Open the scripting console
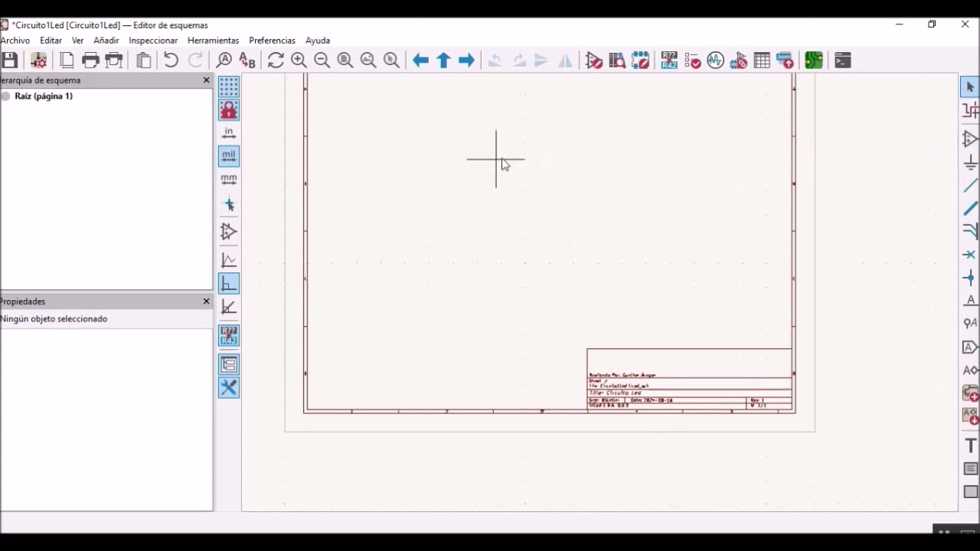 [843, 60]
